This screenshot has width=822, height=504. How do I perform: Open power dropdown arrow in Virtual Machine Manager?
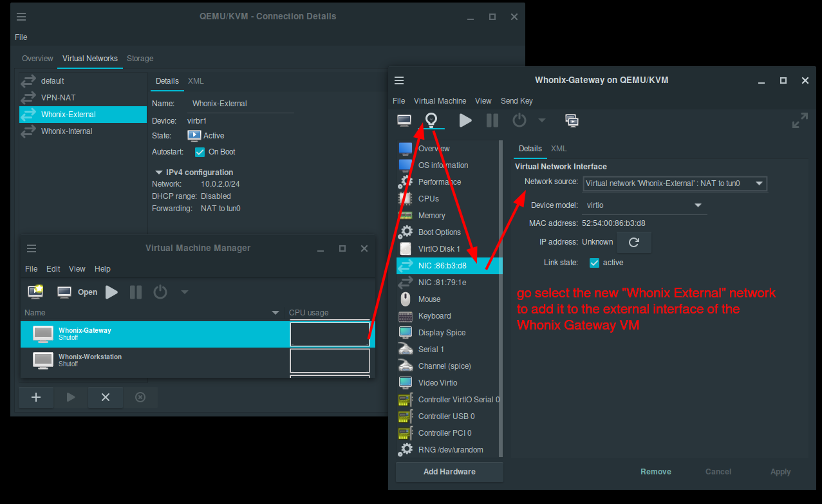point(185,292)
